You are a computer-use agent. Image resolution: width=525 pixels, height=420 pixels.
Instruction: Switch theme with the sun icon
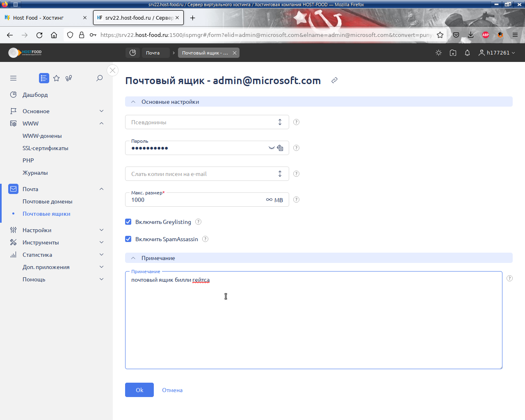pyautogui.click(x=438, y=52)
